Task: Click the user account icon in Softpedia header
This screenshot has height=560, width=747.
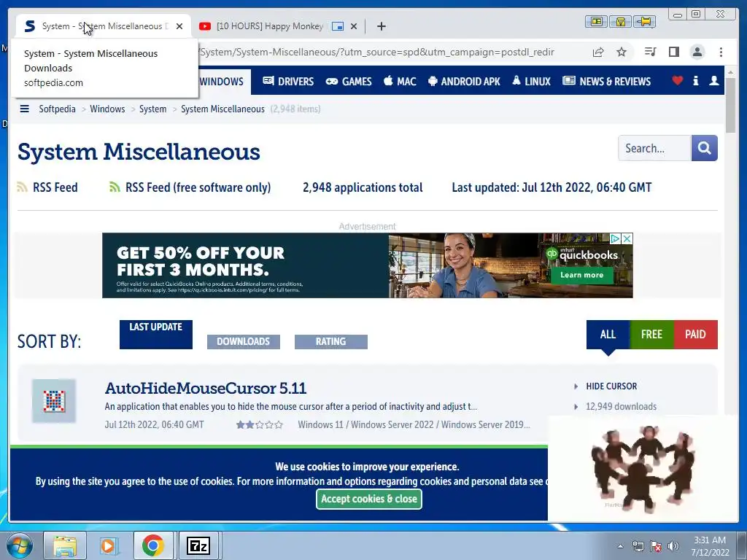Action: [x=713, y=80]
